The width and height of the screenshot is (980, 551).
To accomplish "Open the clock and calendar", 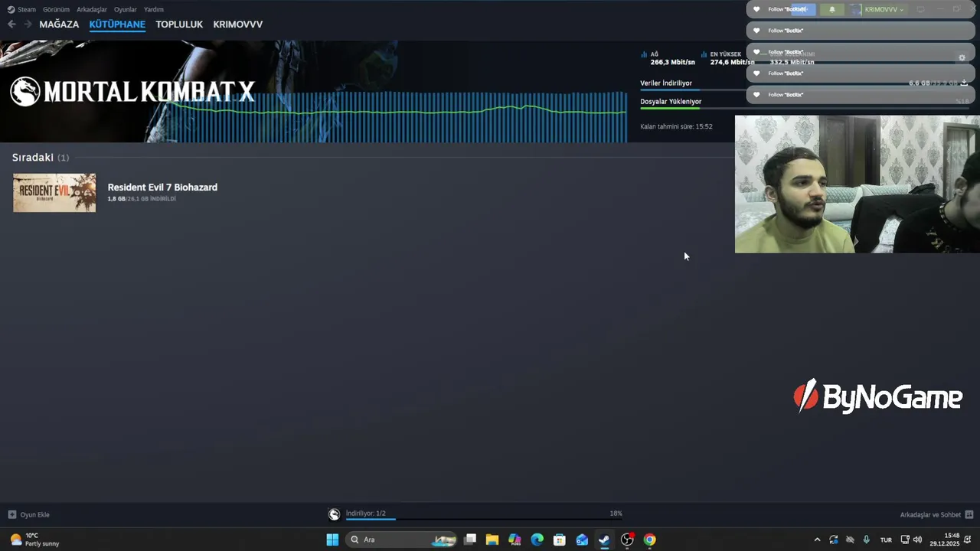I will coord(945,540).
